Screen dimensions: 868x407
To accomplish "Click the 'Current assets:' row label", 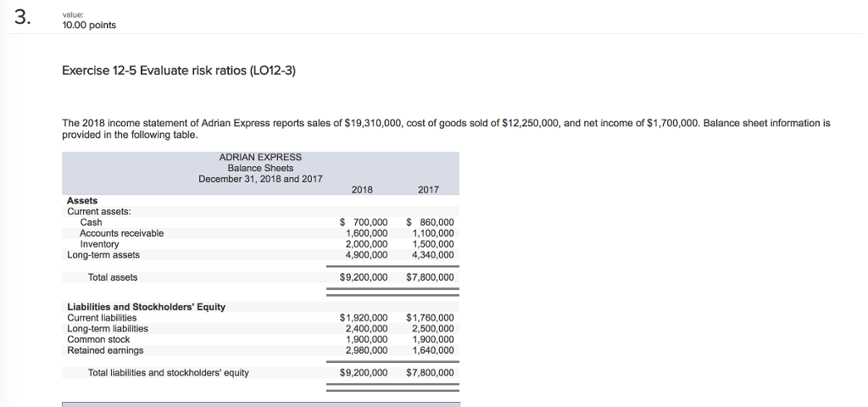I will pos(99,211).
